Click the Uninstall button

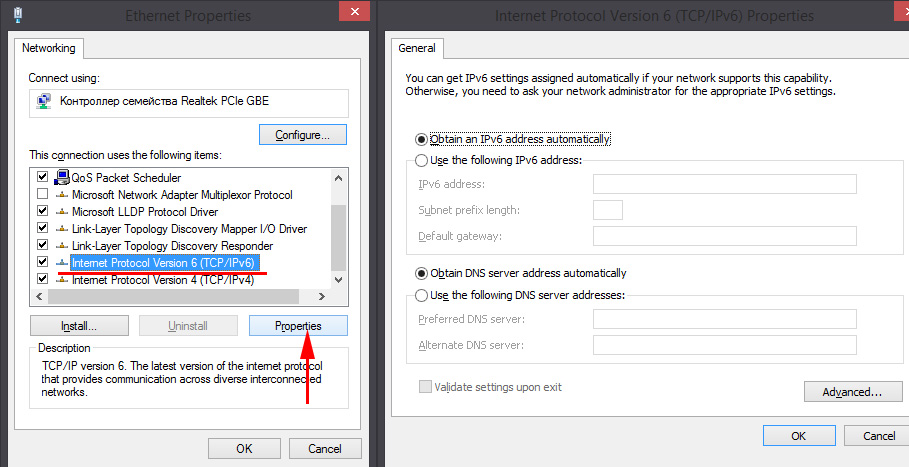point(188,326)
